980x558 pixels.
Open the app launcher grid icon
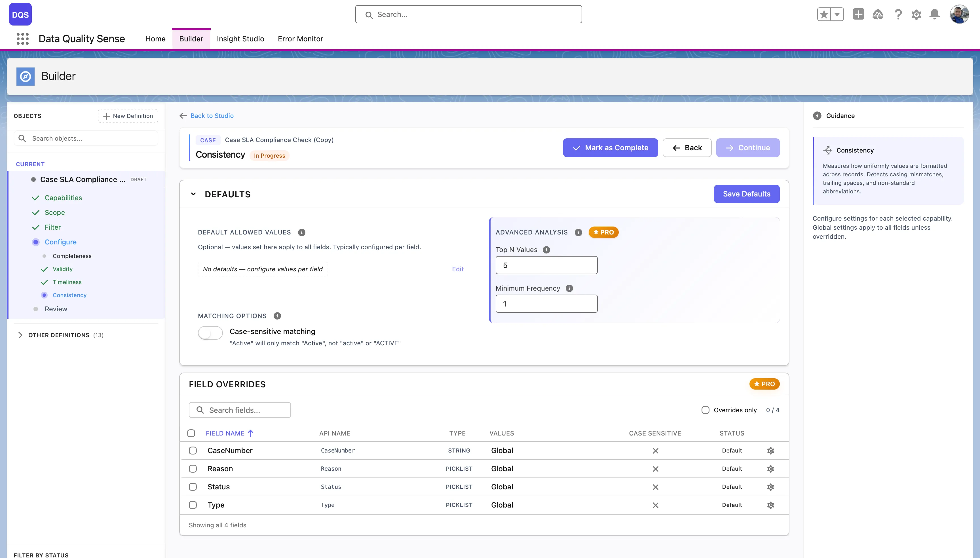pyautogui.click(x=23, y=39)
